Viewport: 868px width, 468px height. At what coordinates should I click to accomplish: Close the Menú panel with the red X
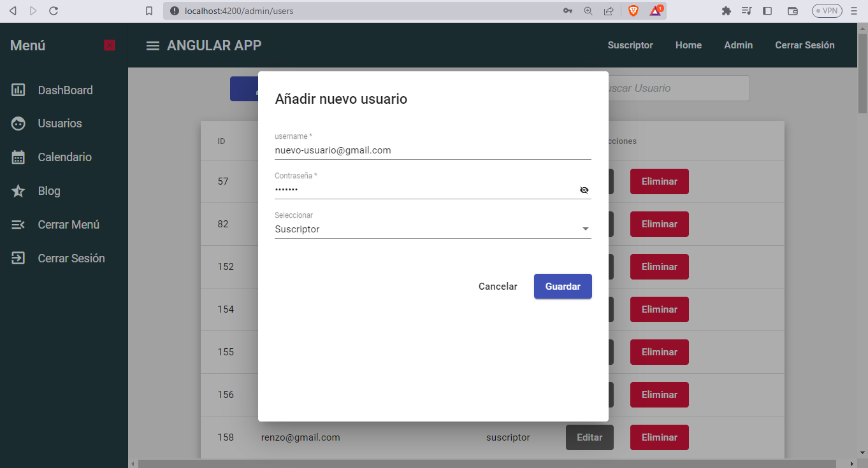point(109,45)
